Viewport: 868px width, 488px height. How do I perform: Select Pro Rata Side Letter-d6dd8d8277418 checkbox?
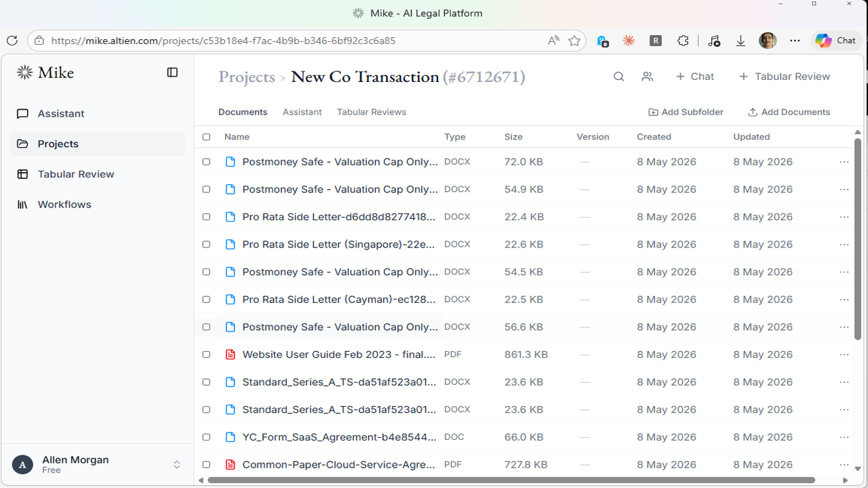coord(206,217)
